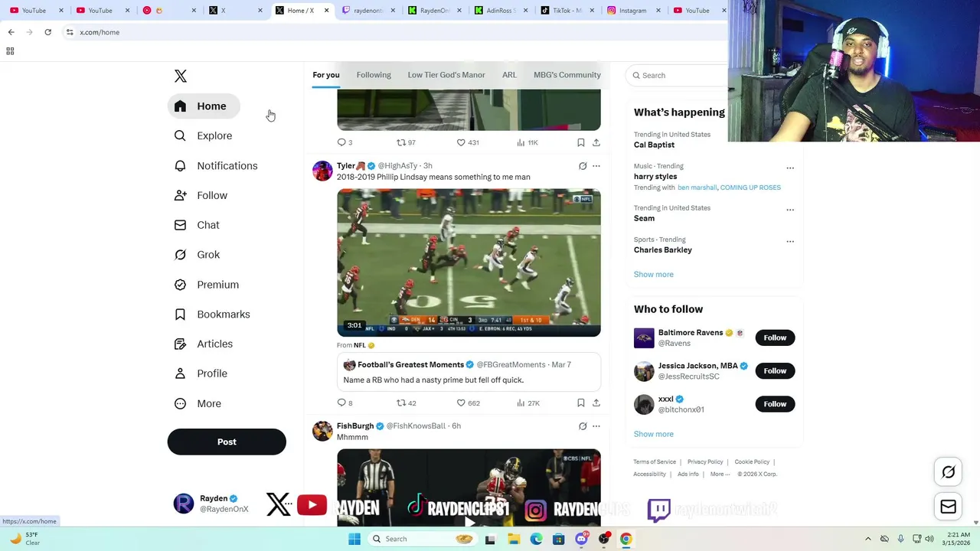Bookmark the top post with 431 likes

[x=581, y=142]
